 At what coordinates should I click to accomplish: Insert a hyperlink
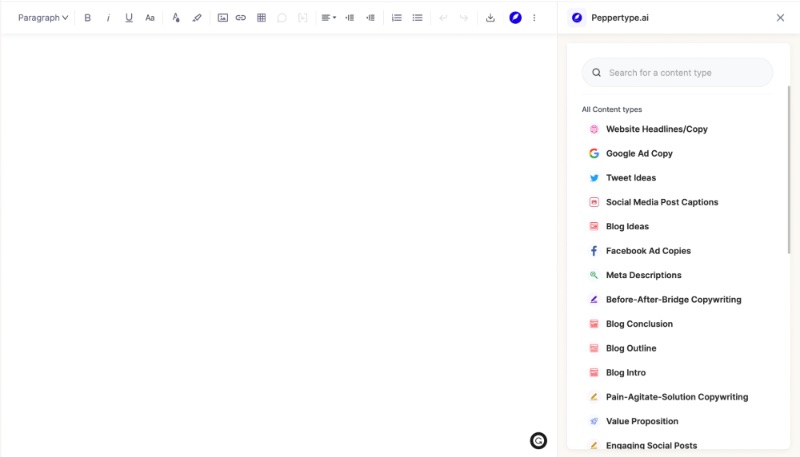click(x=241, y=18)
